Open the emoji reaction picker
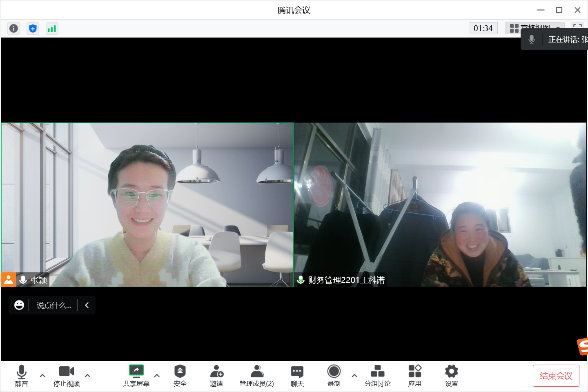 [19, 305]
